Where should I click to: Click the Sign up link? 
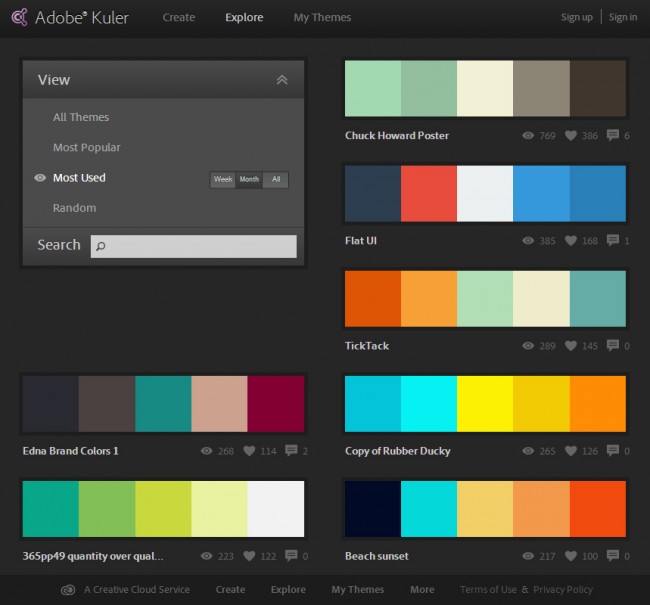click(x=577, y=17)
